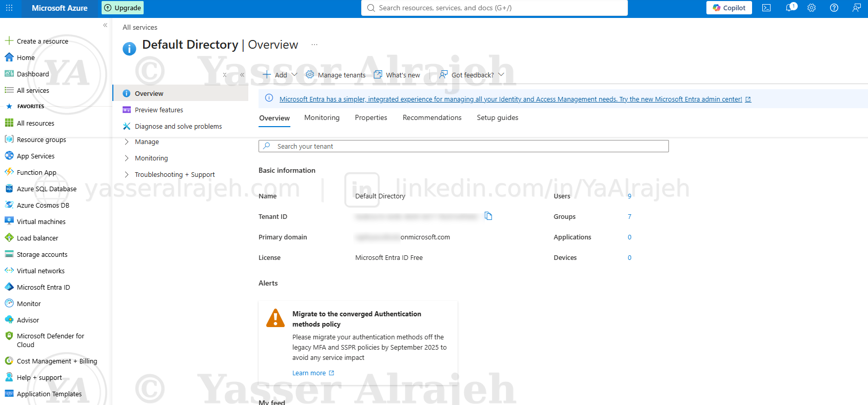Open the help question mark icon
The height and width of the screenshot is (405, 868).
[834, 8]
